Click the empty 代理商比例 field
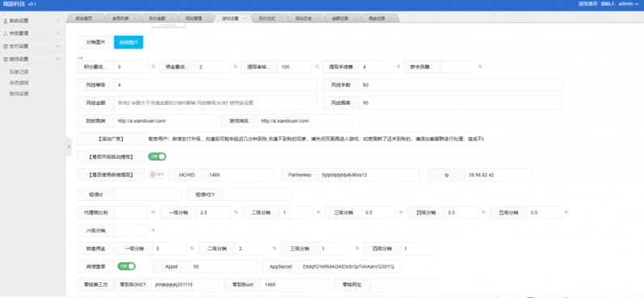644x298 pixels. 131,212
